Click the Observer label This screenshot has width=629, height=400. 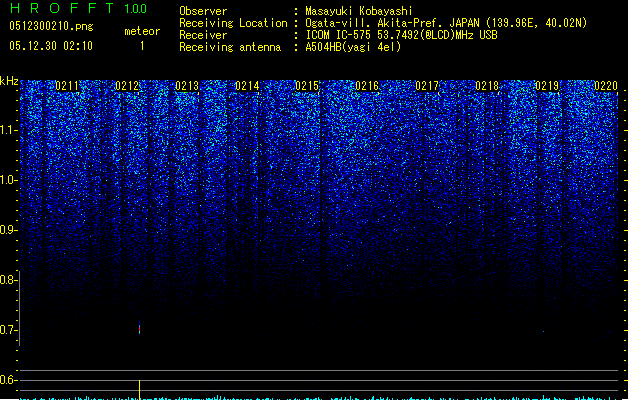click(203, 11)
